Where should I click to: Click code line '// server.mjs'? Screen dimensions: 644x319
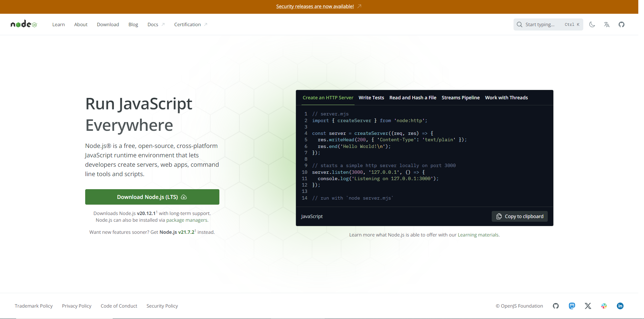330,114
